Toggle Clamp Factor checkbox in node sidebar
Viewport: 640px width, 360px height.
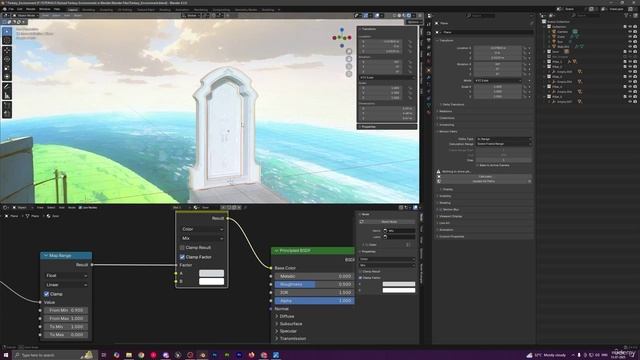(360, 278)
